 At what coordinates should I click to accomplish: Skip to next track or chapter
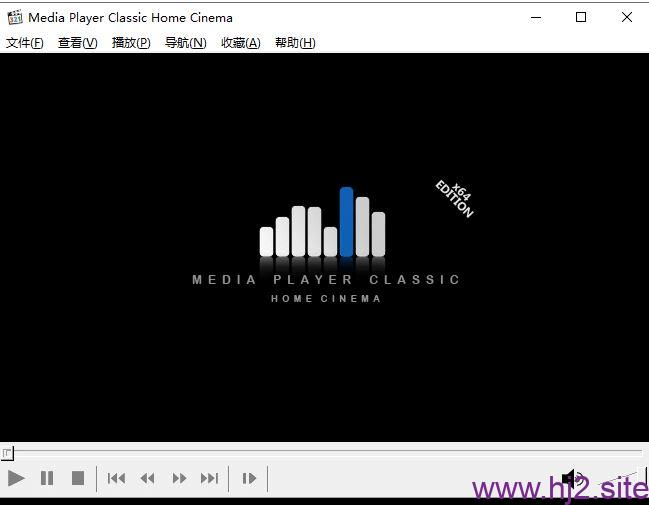click(x=210, y=479)
